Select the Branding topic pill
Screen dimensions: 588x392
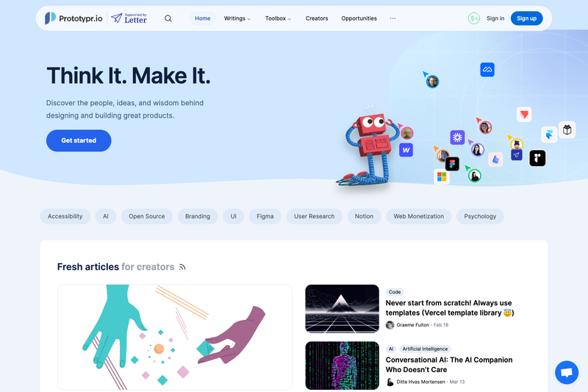coord(198,216)
